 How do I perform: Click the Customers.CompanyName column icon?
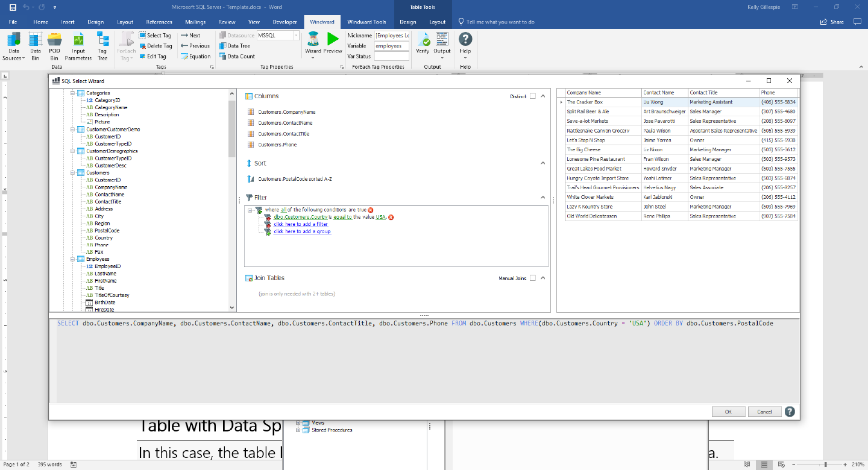(x=251, y=112)
